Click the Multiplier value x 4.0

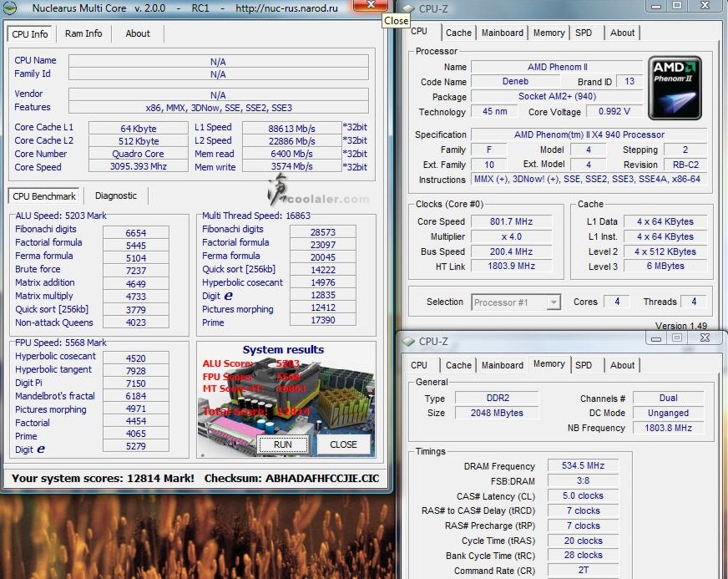pos(511,236)
